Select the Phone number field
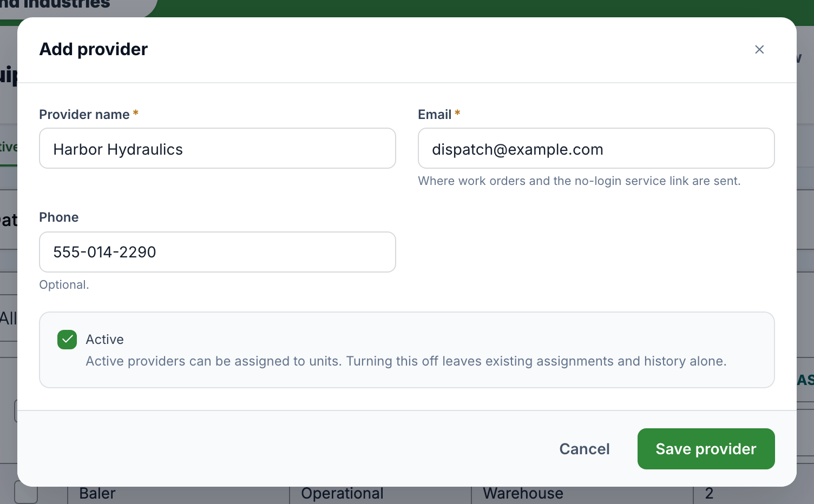 [218, 252]
